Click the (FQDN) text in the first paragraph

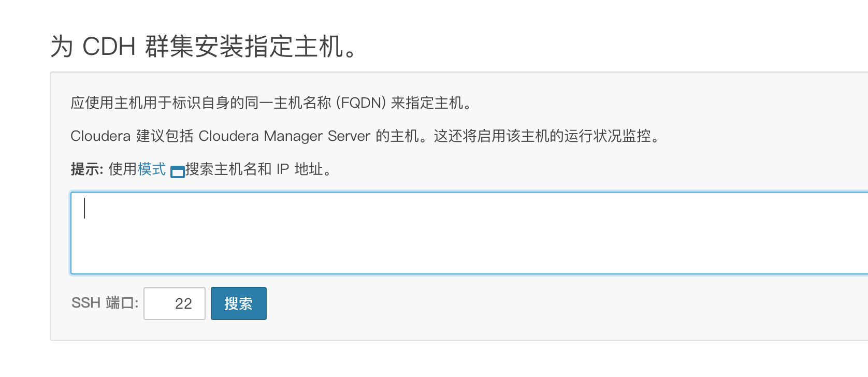361,103
